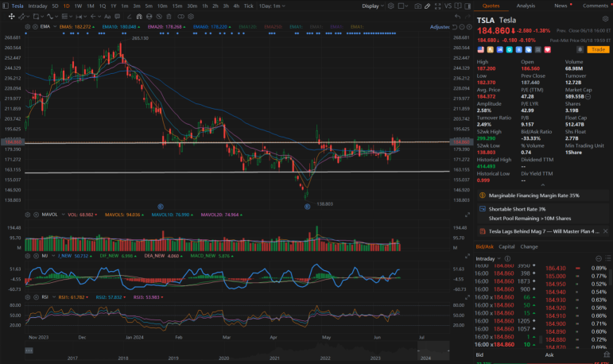Screen dimensions: 613x364
Task: Open the Display dropdown menu
Action: pyautogui.click(x=373, y=6)
